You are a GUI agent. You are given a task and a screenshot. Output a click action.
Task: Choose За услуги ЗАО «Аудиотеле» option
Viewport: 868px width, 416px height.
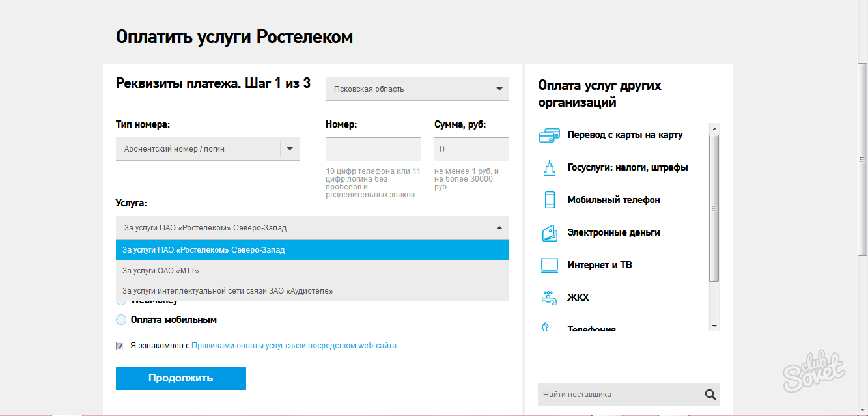(313, 291)
